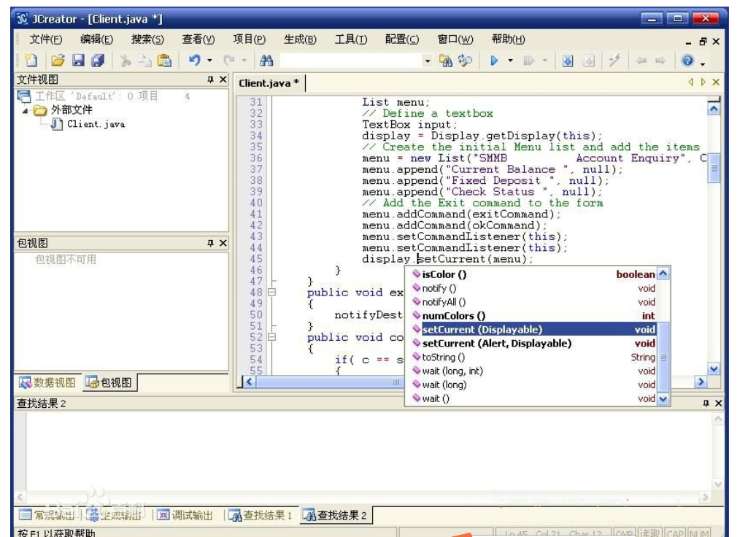756x537 pixels.
Task: Click the Copy toolbar icon
Action: point(144,61)
